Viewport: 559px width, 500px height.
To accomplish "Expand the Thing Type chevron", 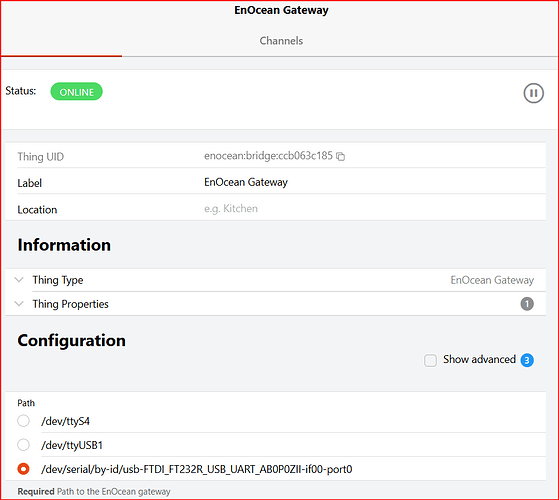I will [x=19, y=280].
